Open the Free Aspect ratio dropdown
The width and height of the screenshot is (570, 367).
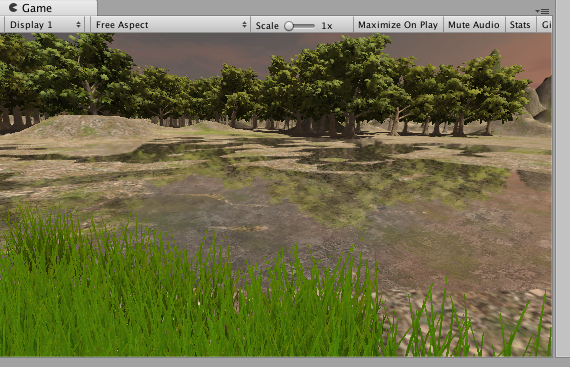click(170, 25)
